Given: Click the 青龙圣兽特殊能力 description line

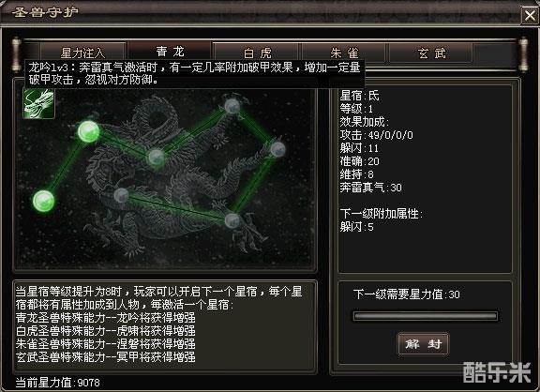Looking at the screenshot, I should click(105, 317).
